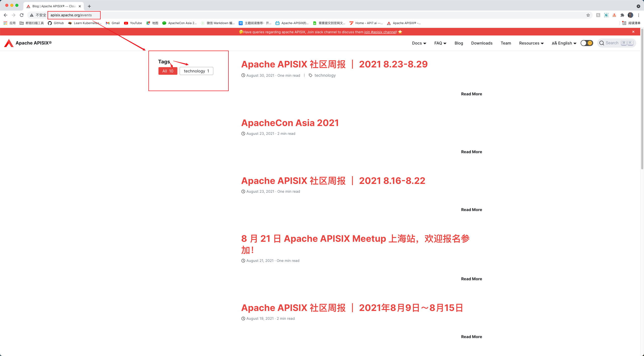Close the Blog | Apache APISIX tab

pos(80,6)
